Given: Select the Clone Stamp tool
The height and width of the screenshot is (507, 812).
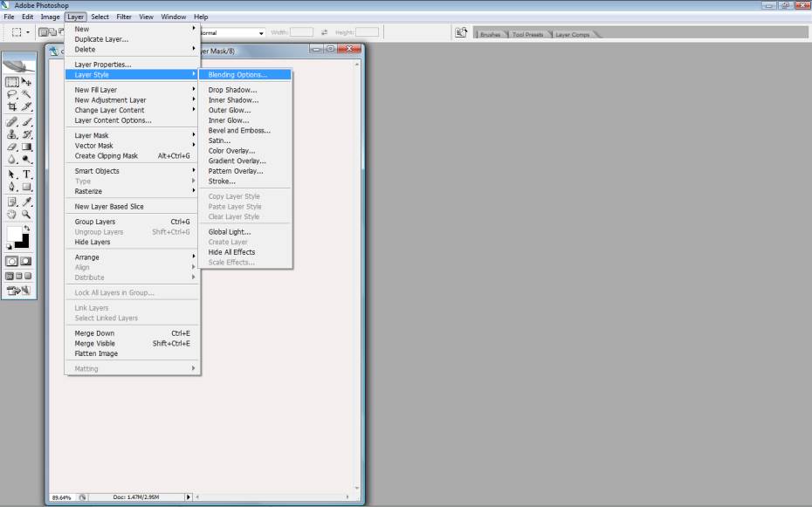Looking at the screenshot, I should click(x=12, y=134).
